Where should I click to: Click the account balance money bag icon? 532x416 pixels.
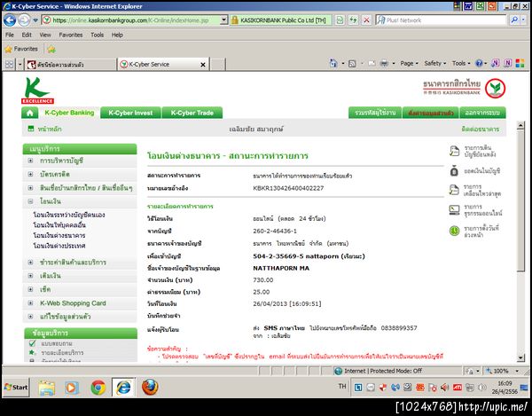pyautogui.click(x=454, y=170)
